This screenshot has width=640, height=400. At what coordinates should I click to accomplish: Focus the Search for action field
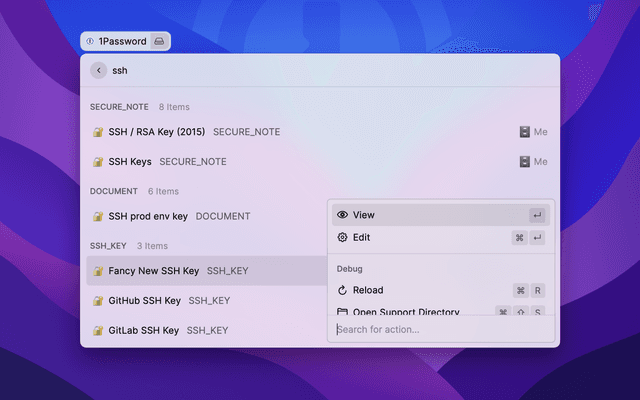click(x=440, y=329)
